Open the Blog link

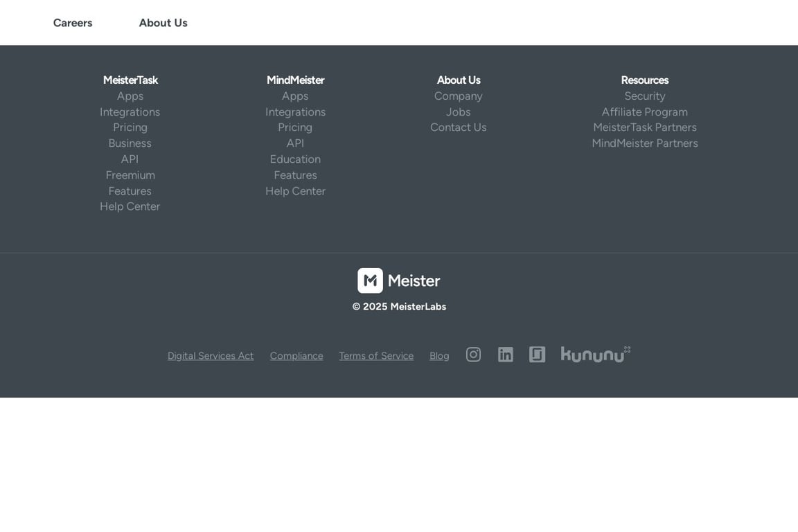click(439, 356)
